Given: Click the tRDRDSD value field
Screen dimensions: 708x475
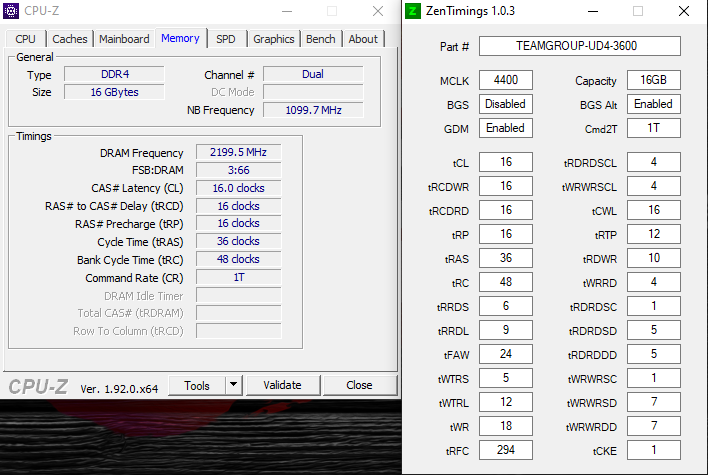Looking at the screenshot, I should (654, 330).
